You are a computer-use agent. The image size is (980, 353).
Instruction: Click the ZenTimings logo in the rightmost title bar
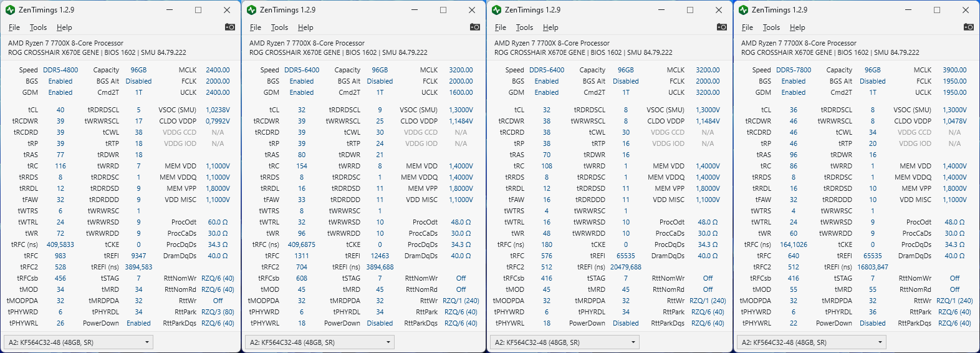pyautogui.click(x=743, y=10)
